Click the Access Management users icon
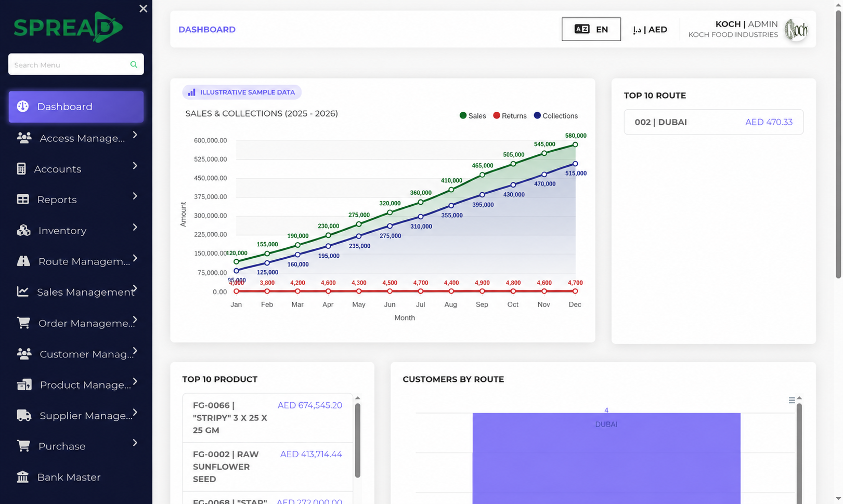 click(x=24, y=138)
